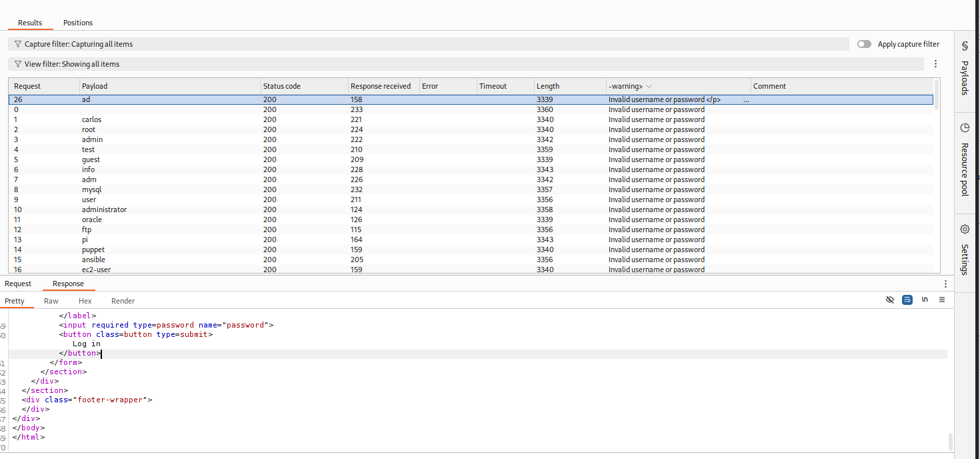Open three-dot menu next to View filter
The height and width of the screenshot is (459, 980).
935,64
